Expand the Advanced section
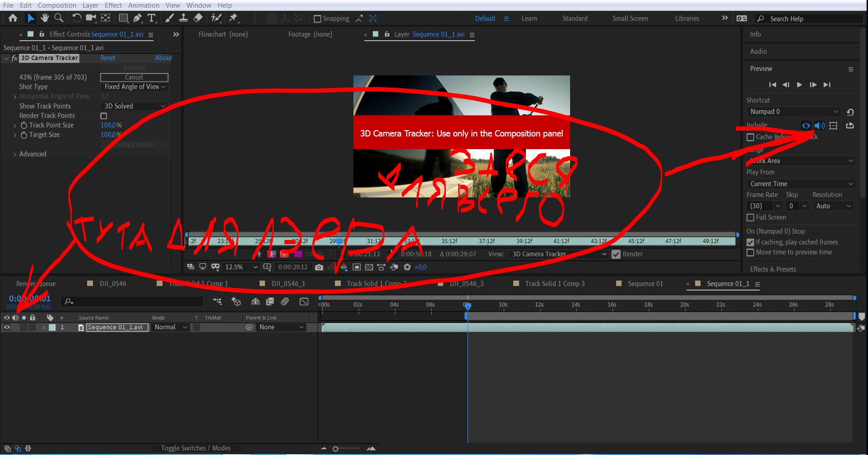Image resolution: width=868 pixels, height=455 pixels. pyautogui.click(x=15, y=154)
